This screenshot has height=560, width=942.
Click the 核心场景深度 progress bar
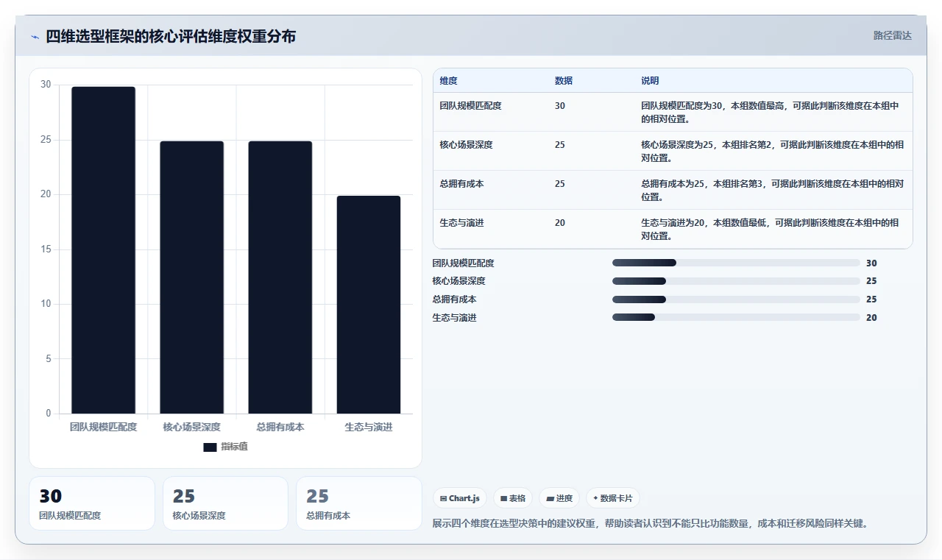pos(736,281)
